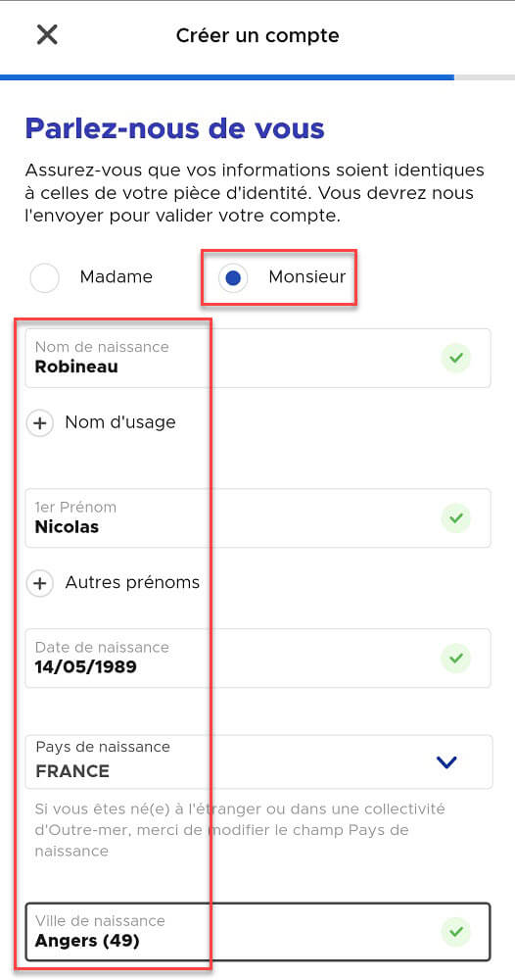
Task: Open the Pays de naissance dropdown
Action: tap(258, 761)
